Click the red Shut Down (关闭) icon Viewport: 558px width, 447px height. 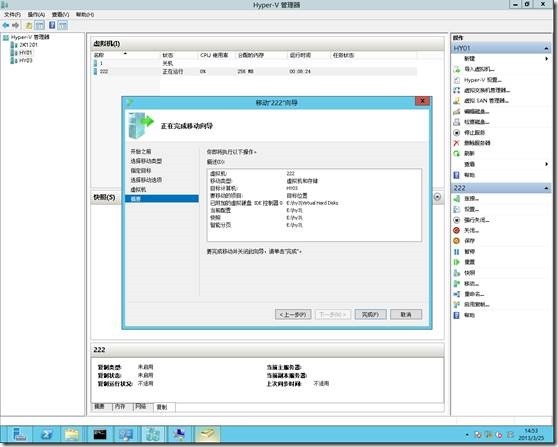click(457, 230)
